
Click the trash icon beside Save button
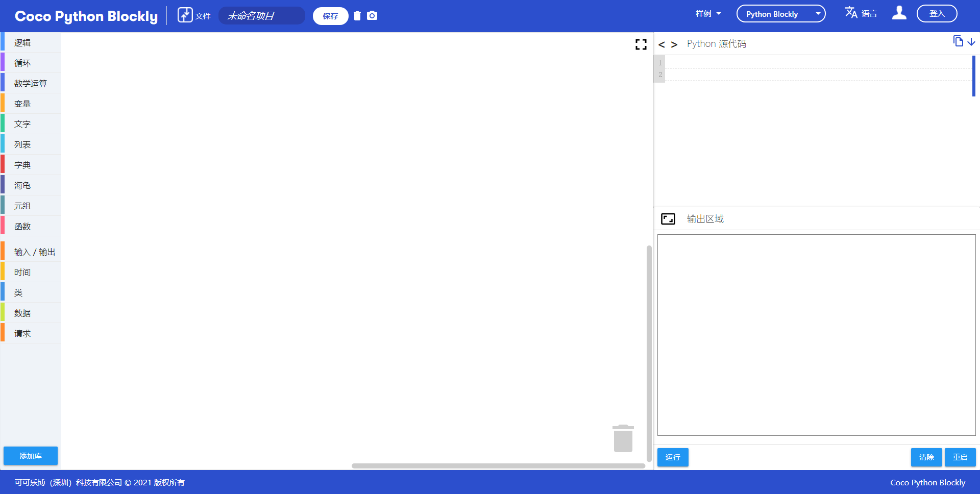(x=357, y=16)
